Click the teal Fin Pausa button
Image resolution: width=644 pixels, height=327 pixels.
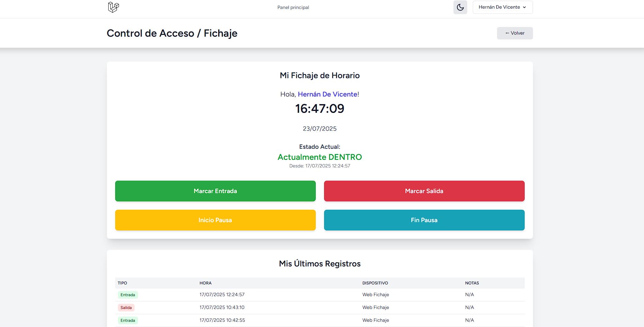(424, 220)
